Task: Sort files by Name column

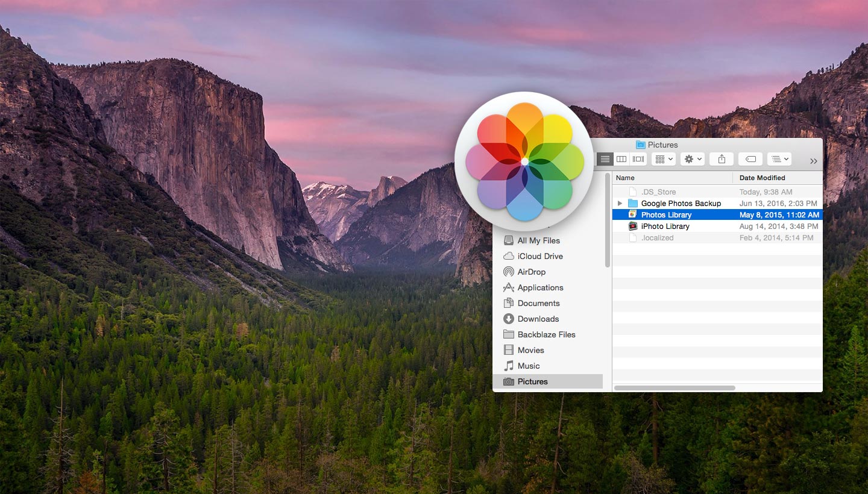Action: [x=672, y=178]
